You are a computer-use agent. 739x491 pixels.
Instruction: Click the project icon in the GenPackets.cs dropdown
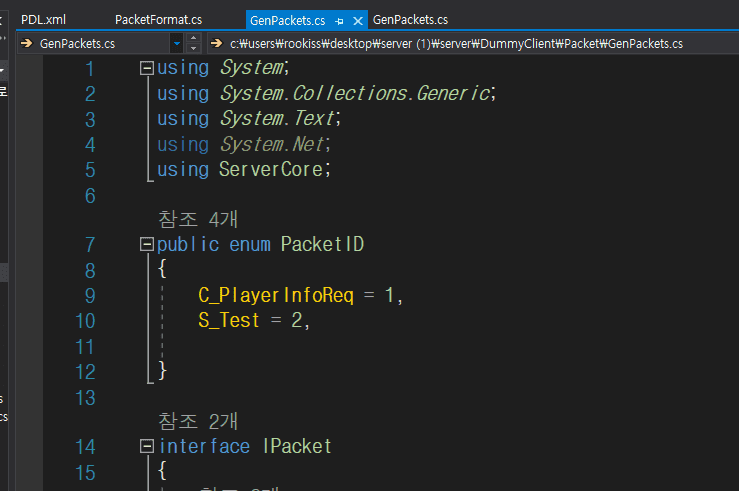point(27,43)
